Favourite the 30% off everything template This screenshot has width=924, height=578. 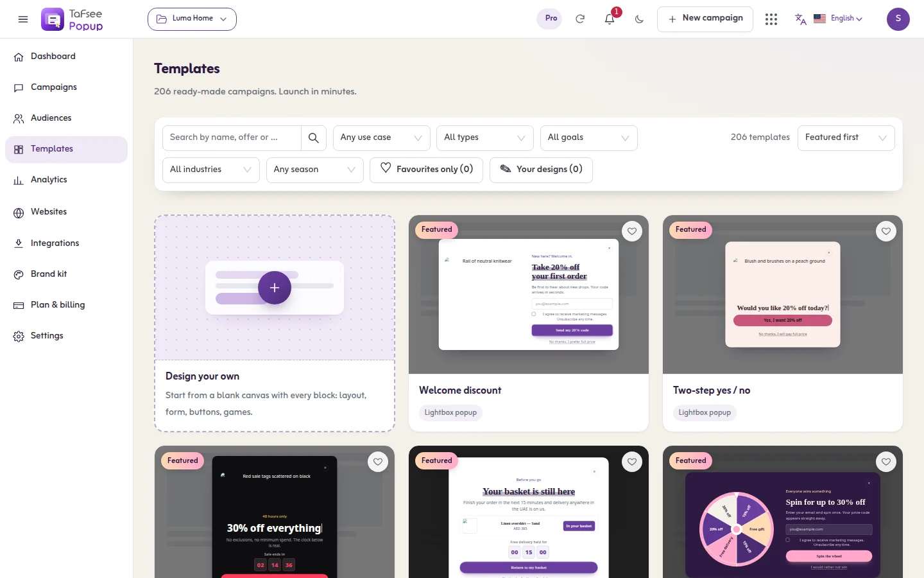[378, 462]
